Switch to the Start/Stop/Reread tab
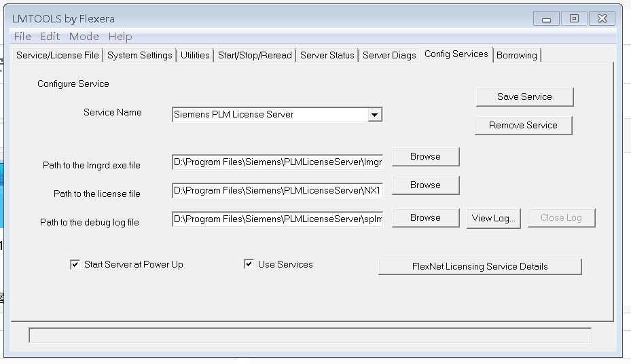 tap(255, 56)
